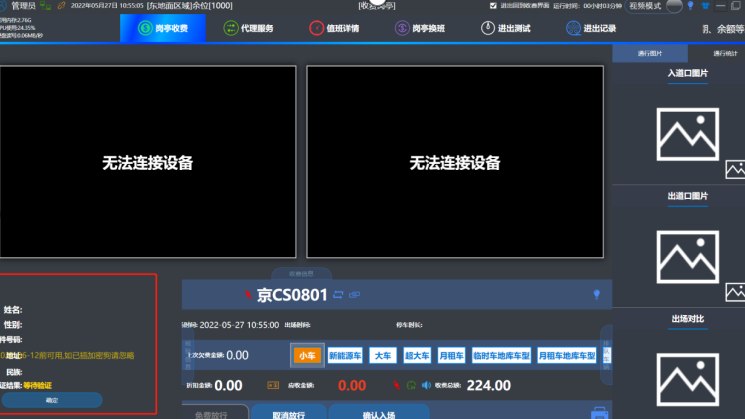The image size is (745, 419).
Task: Open the 进出测试 entry-exit test tab
Action: point(506,28)
